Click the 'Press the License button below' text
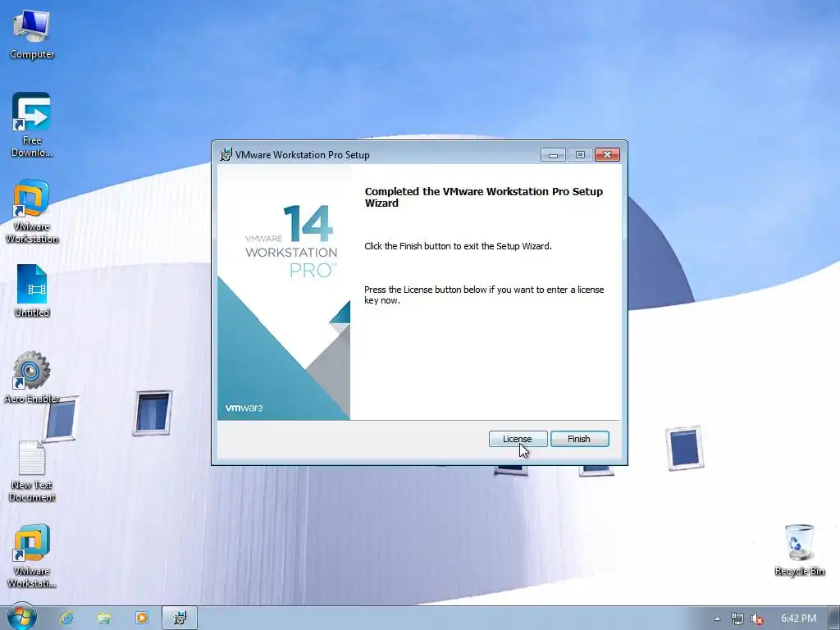This screenshot has height=630, width=840. point(484,294)
